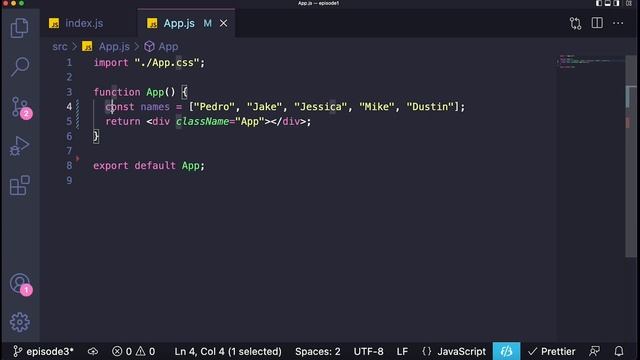Change indentation via Spaces: 2
This screenshot has height=360, width=640.
pos(318,351)
